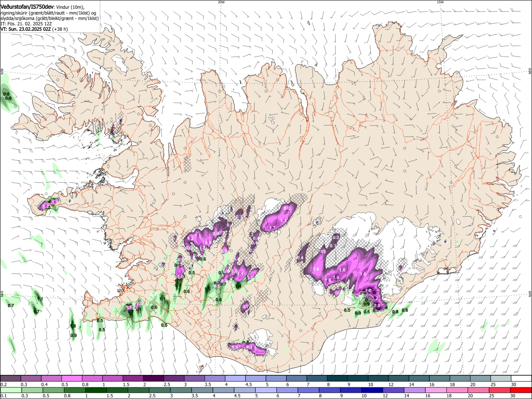Click the initial time 'IT: Fös. 21. 02. 2025 12Z'

(26, 24)
